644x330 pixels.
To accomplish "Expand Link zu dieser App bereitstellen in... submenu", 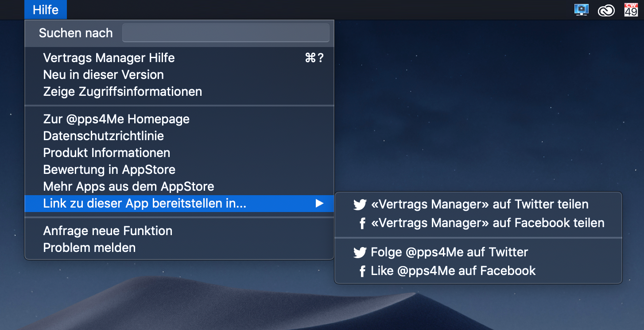I will [179, 204].
